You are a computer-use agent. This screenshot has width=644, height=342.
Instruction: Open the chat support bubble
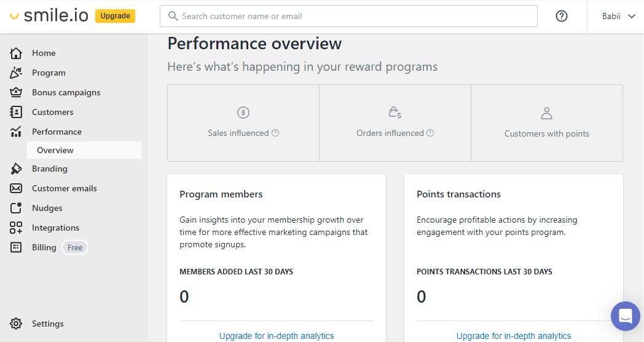tap(626, 316)
